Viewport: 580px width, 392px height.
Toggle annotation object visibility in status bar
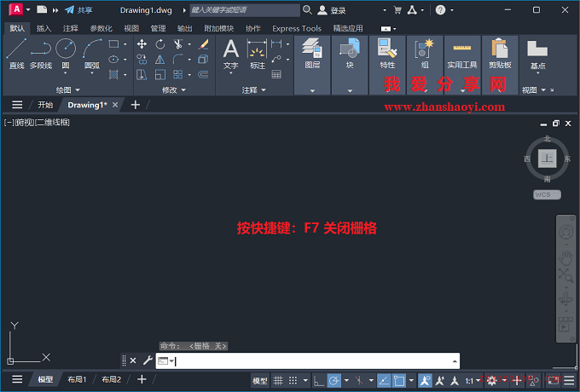point(425,380)
